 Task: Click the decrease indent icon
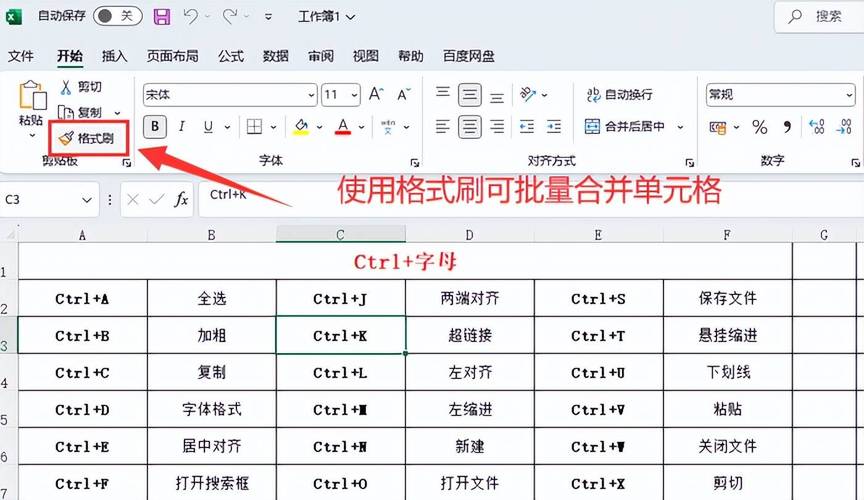coord(527,127)
